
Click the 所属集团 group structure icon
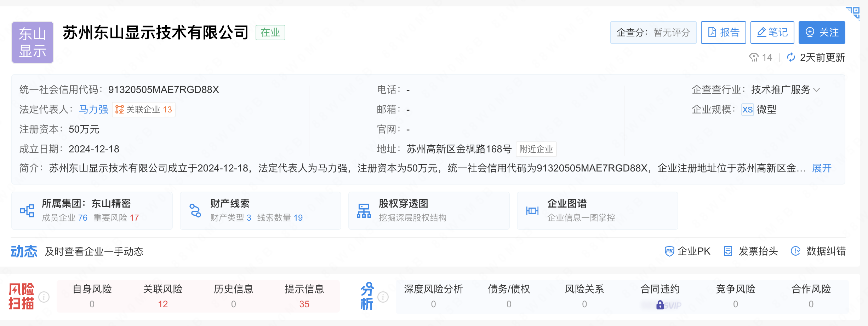click(x=27, y=210)
